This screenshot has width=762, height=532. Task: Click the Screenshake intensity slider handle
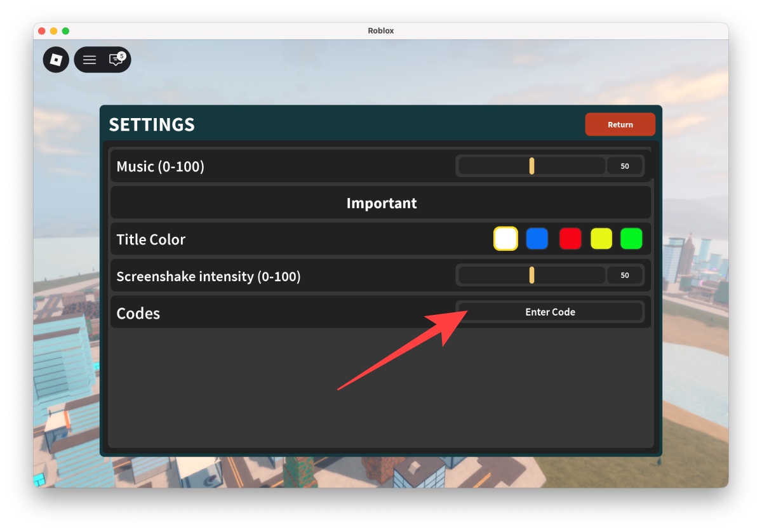pyautogui.click(x=531, y=275)
